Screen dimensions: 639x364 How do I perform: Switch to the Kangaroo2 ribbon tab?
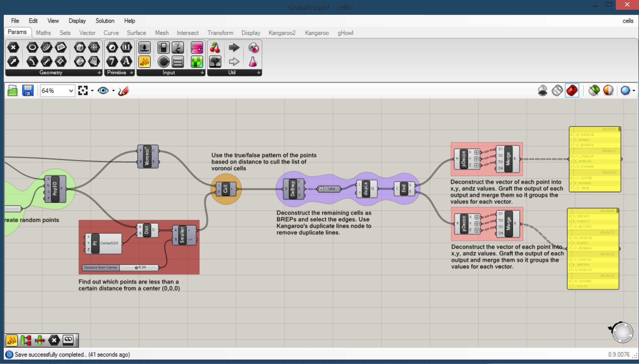pos(282,33)
